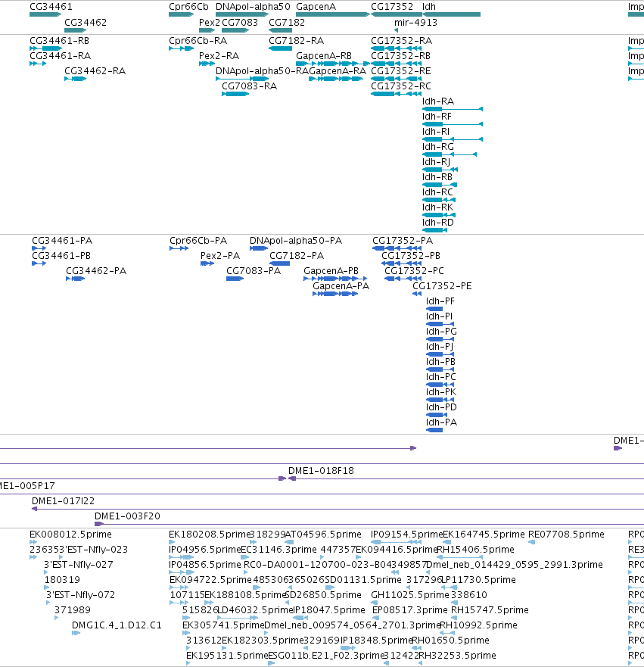Click the Idh gene bar
Screen dimensions: 644x667
(x=452, y=14)
